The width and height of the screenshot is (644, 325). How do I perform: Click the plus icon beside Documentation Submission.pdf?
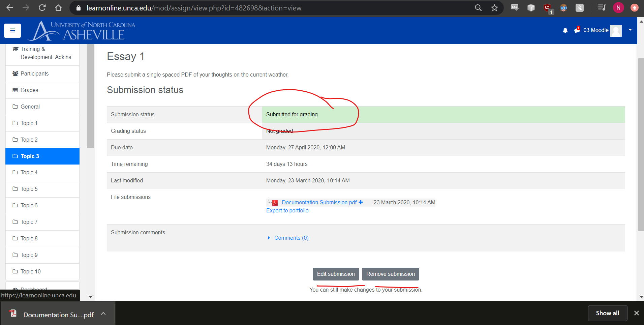click(361, 202)
